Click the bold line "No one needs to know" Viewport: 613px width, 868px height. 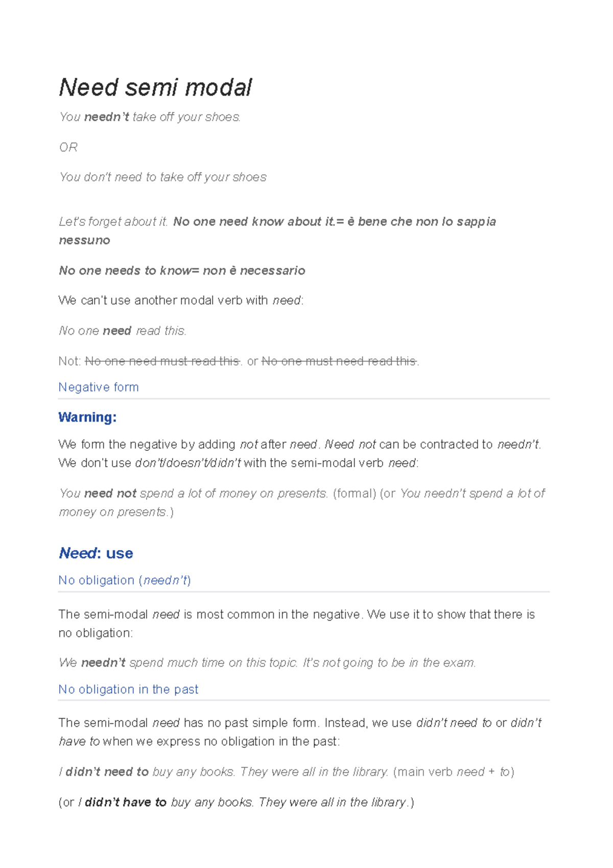coord(125,271)
